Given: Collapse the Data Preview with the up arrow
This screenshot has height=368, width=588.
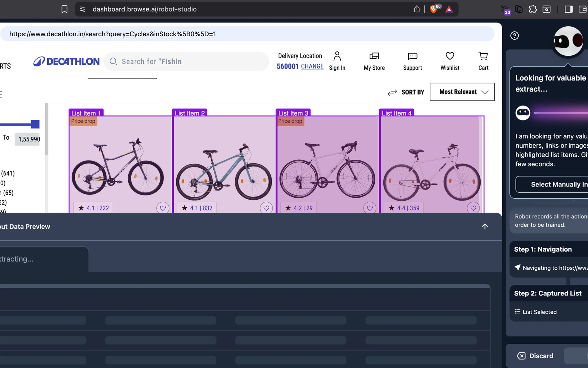Looking at the screenshot, I should click(x=485, y=226).
